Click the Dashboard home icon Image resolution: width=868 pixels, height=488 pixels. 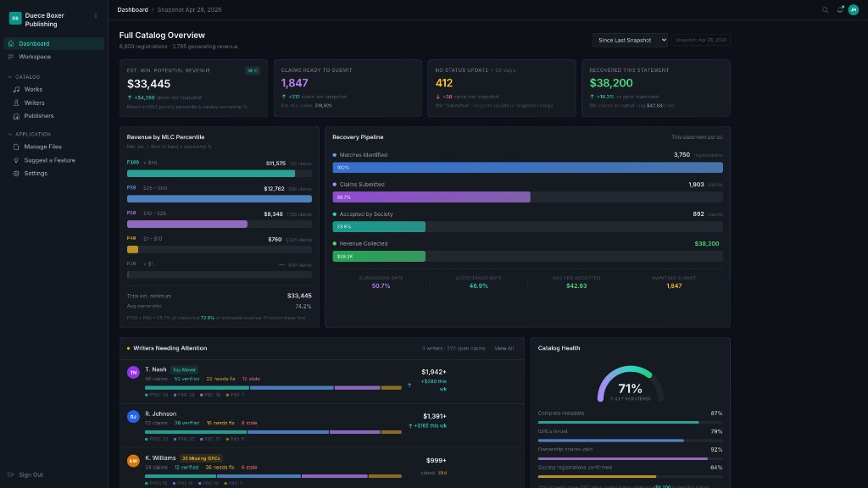11,44
